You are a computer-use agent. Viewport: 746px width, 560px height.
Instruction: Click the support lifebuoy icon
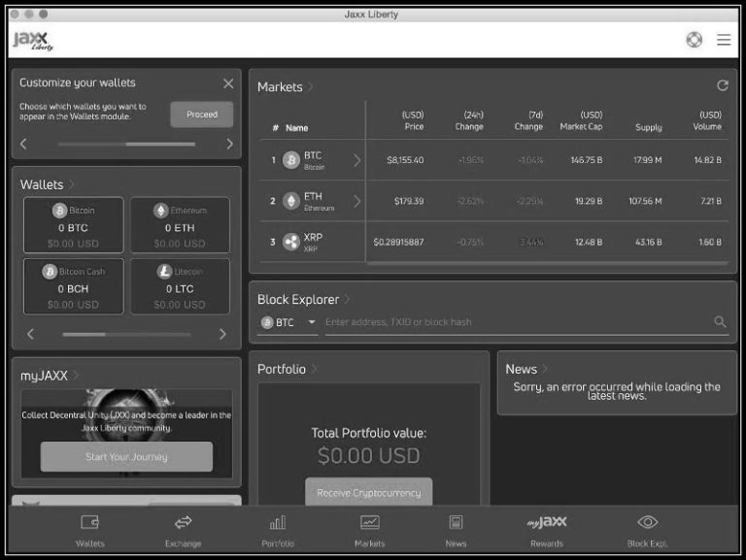point(694,40)
